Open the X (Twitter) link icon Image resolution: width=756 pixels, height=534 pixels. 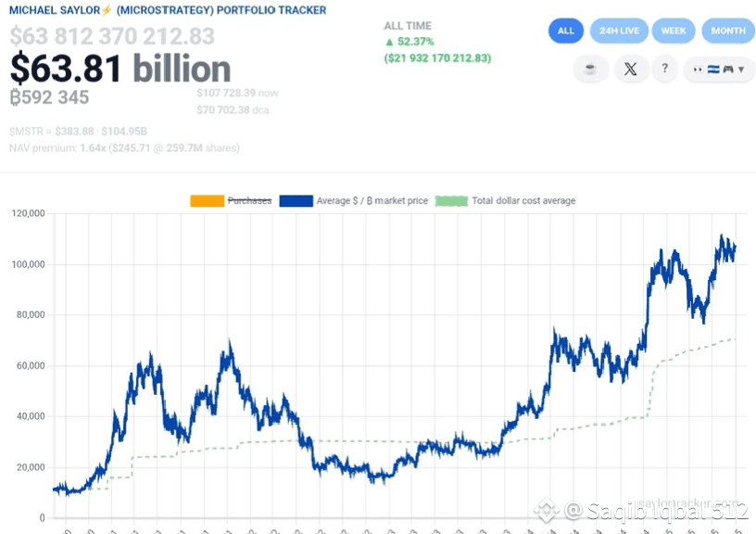point(631,70)
